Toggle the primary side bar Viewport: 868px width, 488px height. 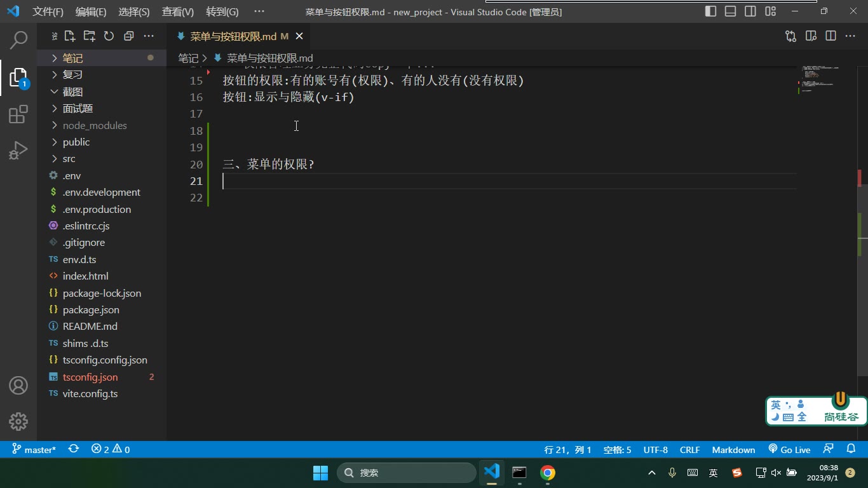click(711, 11)
